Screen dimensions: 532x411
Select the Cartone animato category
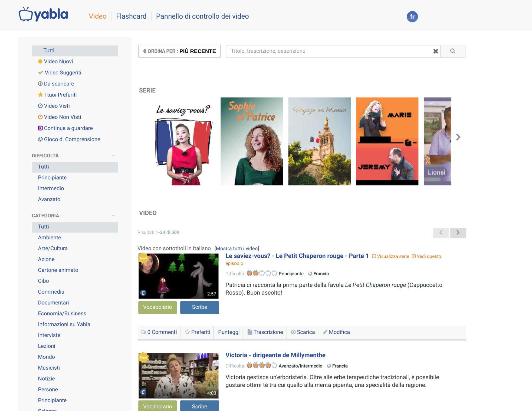[58, 270]
